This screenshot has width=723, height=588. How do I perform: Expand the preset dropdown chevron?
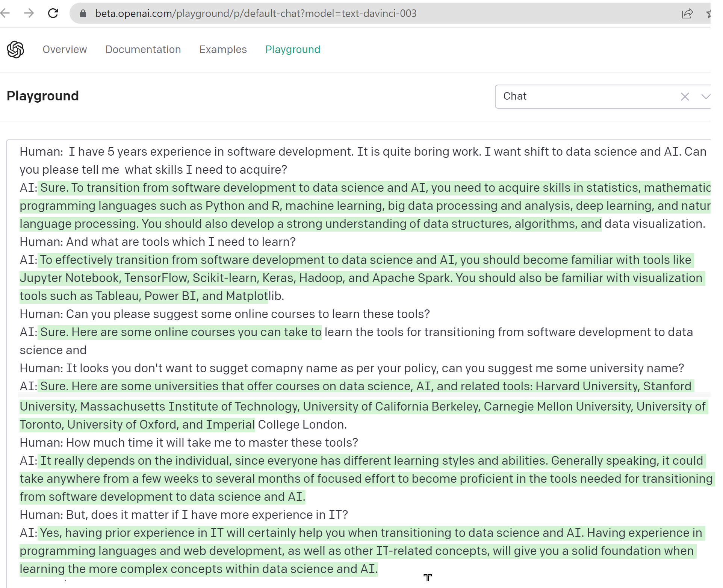[x=705, y=97]
